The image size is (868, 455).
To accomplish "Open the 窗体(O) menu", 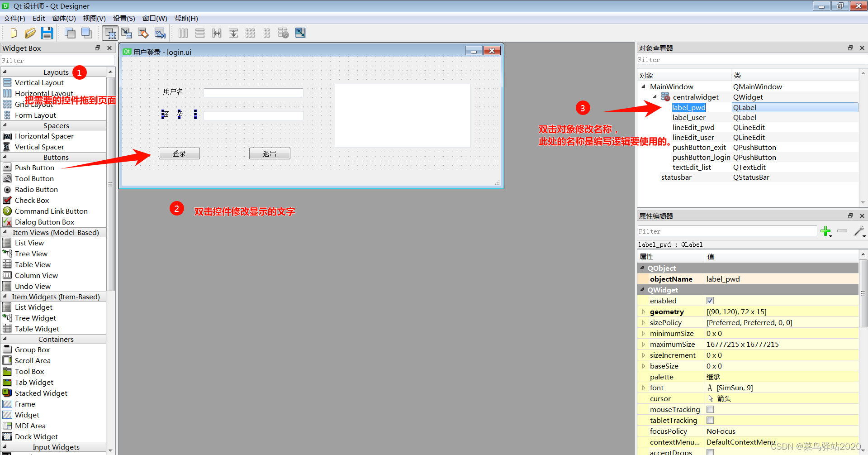I will point(64,19).
